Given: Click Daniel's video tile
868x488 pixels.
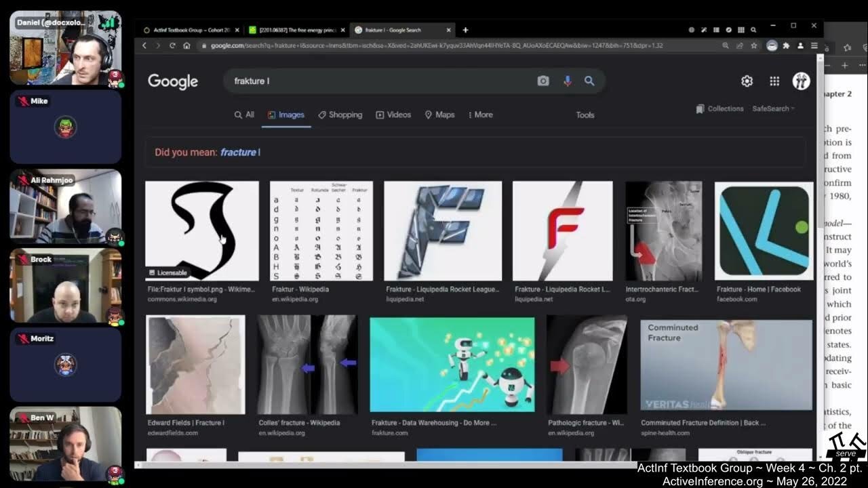Looking at the screenshot, I should click(x=66, y=47).
